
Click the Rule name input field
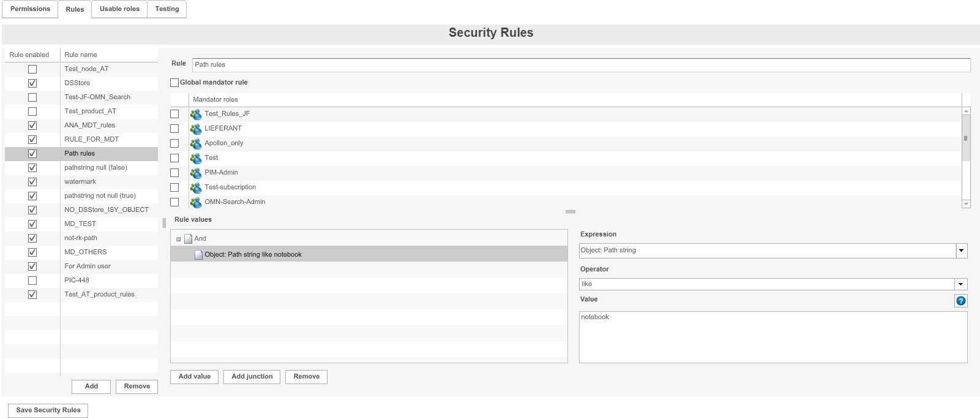581,65
